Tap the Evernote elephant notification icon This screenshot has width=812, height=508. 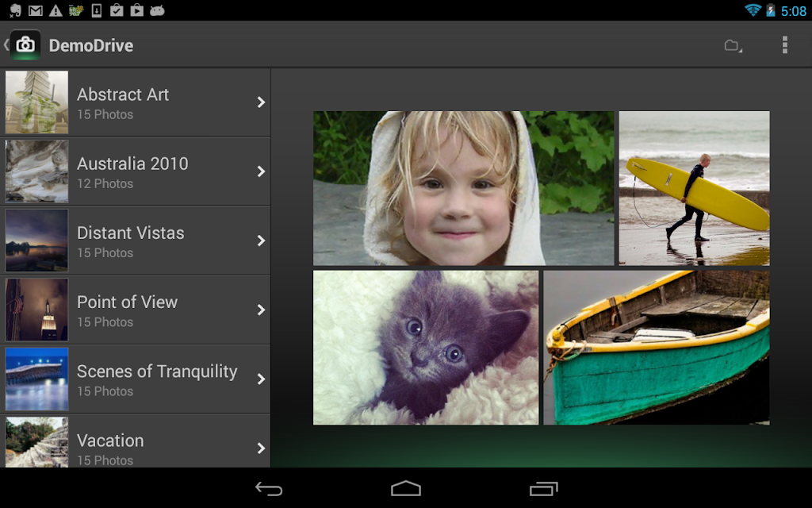coord(16,10)
